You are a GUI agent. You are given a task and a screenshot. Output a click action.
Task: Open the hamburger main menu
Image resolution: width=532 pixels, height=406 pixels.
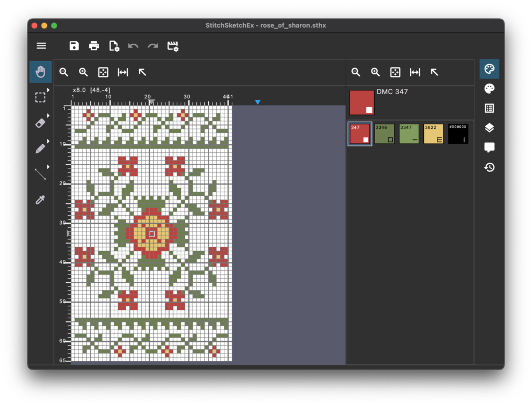point(42,46)
